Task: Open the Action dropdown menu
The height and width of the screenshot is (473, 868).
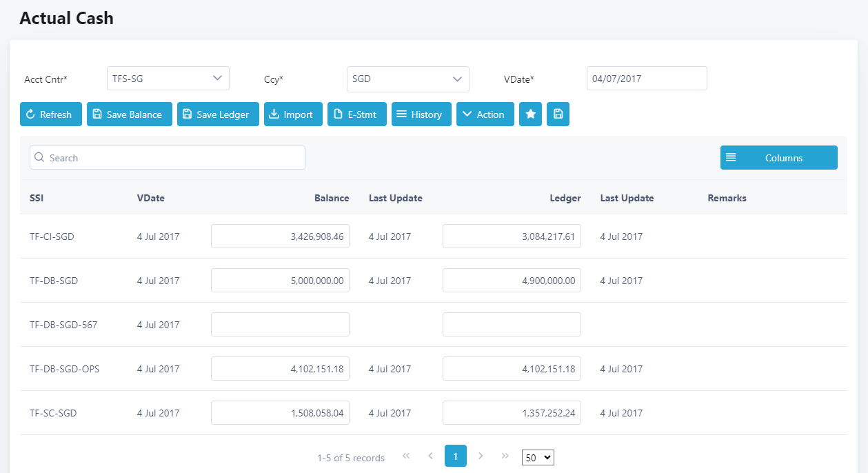Action: pos(485,114)
